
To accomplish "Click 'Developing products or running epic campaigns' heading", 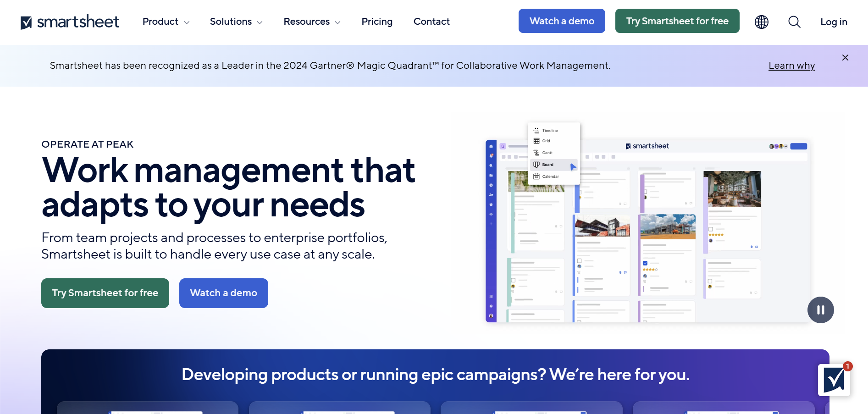I will [x=436, y=375].
